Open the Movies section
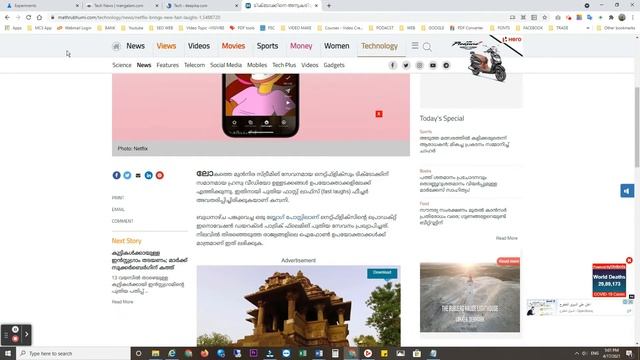 coord(233,46)
